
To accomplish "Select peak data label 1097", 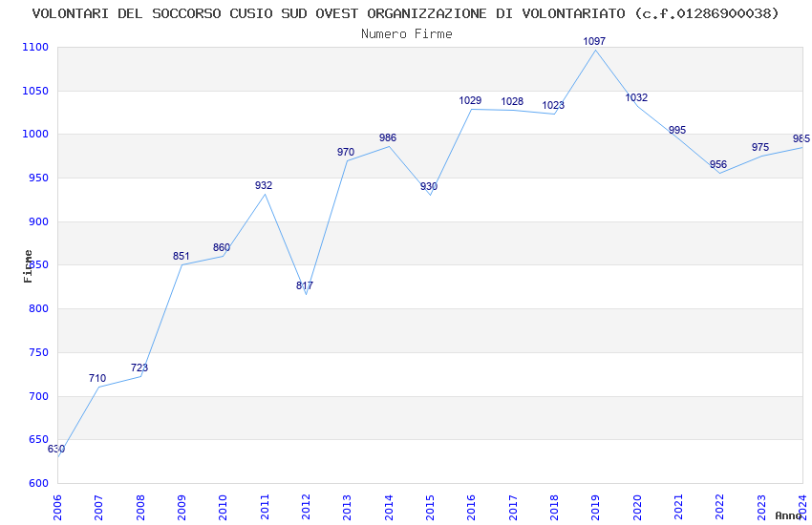I will coord(594,41).
